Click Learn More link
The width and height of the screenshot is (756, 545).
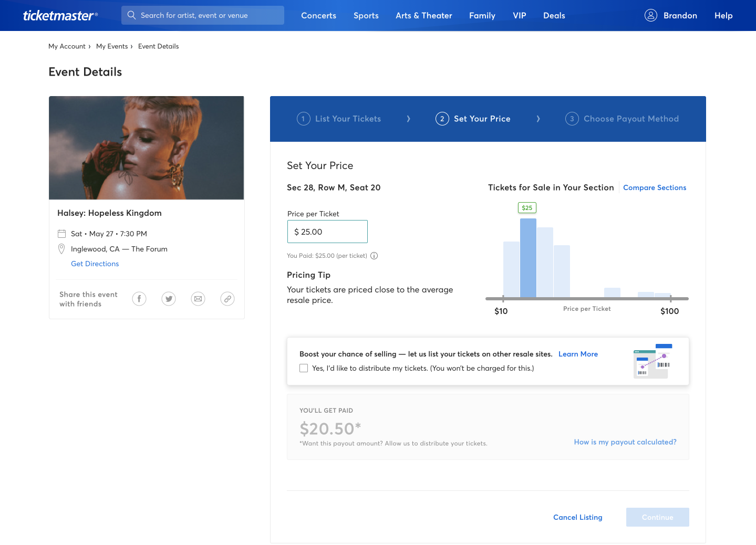pos(578,354)
